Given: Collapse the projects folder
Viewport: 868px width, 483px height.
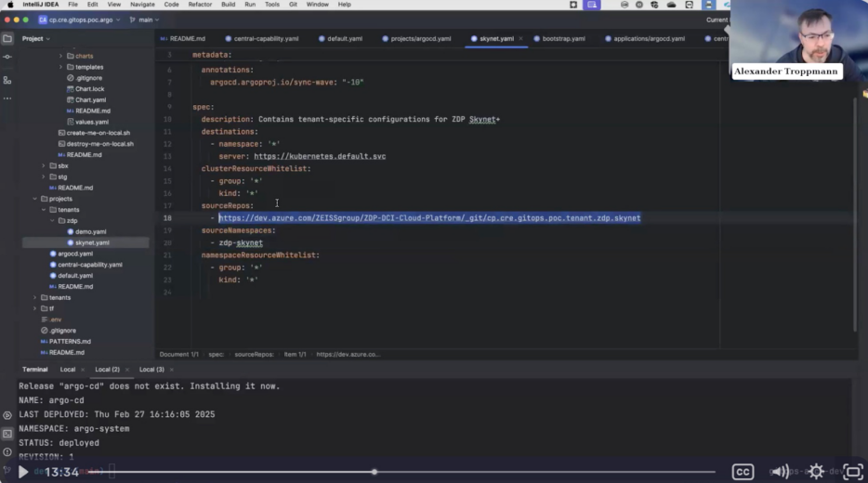Looking at the screenshot, I should click(35, 199).
